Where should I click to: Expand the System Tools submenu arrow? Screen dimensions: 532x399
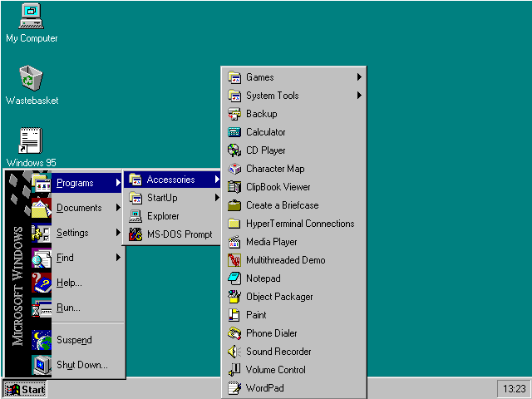coord(359,96)
